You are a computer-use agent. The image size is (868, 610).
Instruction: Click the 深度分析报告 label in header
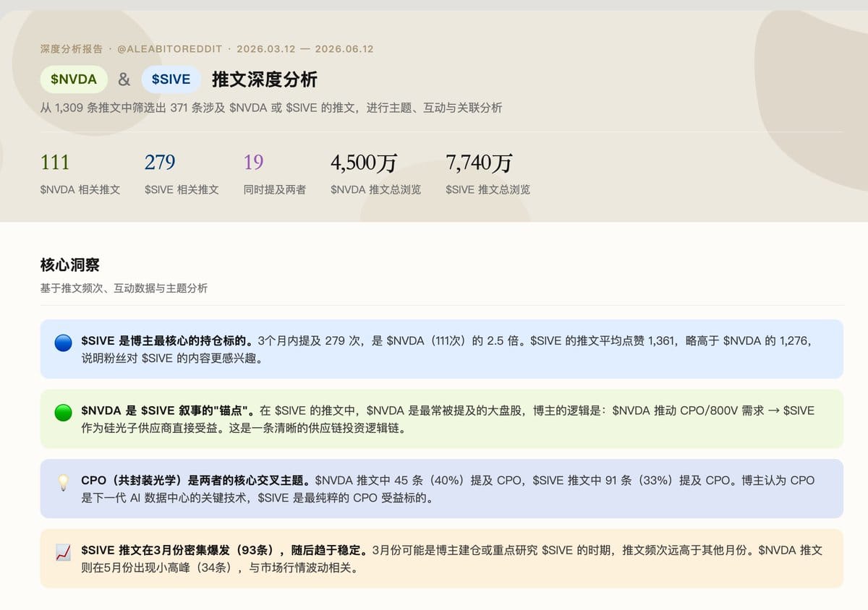tap(72, 49)
